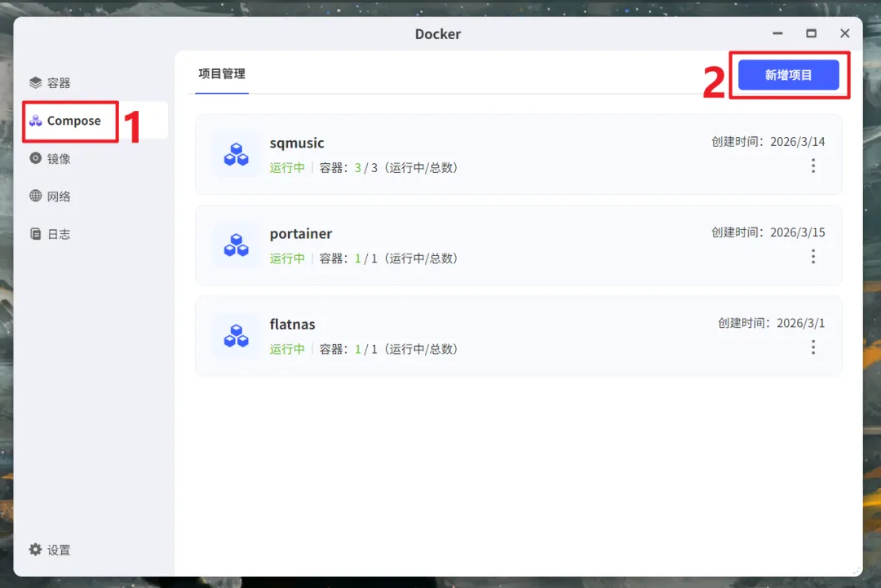Click the 网络 globe icon

click(x=35, y=196)
